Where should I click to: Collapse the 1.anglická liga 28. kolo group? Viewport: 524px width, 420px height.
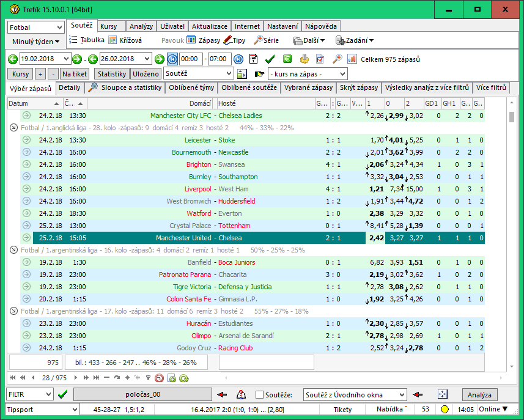[13, 128]
